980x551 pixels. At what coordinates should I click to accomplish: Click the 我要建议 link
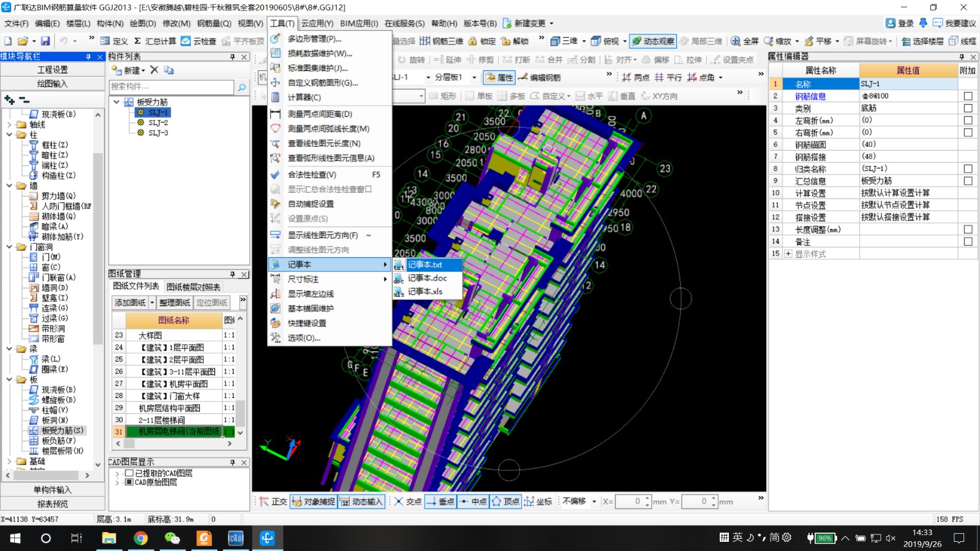pos(954,23)
